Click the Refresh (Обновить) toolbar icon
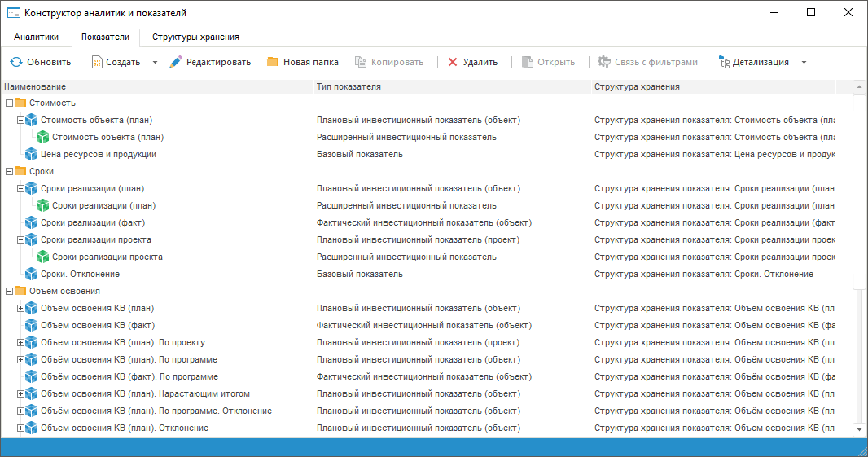 point(16,62)
